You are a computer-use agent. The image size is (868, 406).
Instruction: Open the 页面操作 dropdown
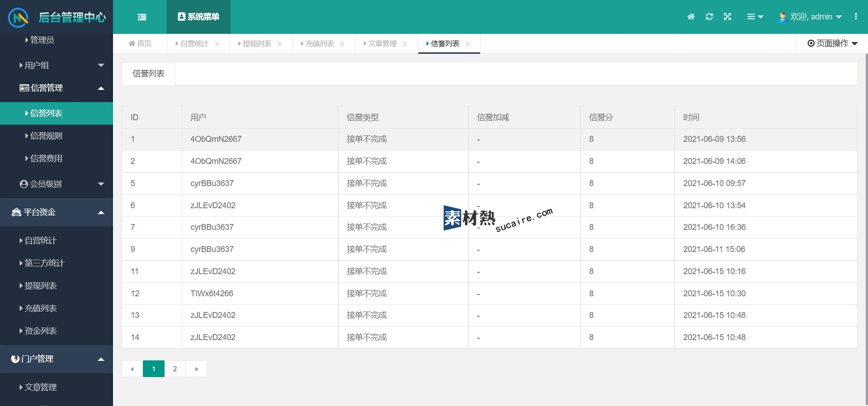(832, 43)
